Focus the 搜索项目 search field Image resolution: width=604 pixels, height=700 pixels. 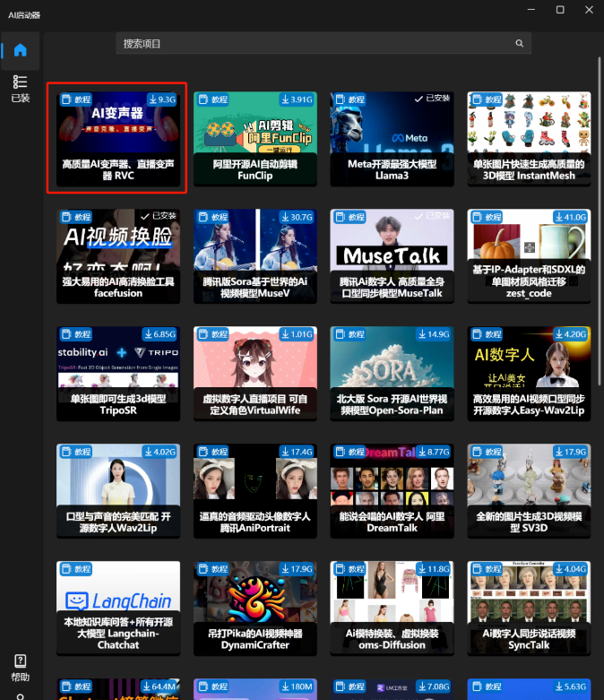click(324, 43)
